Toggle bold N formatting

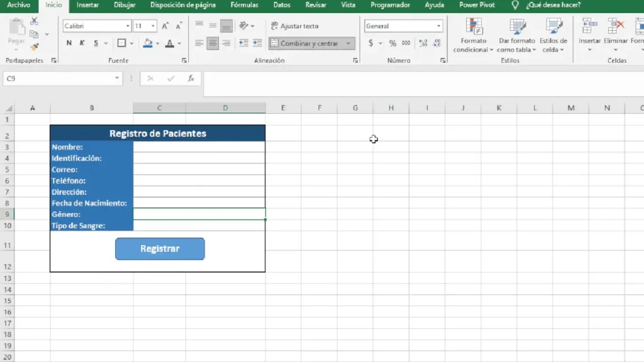(x=69, y=43)
